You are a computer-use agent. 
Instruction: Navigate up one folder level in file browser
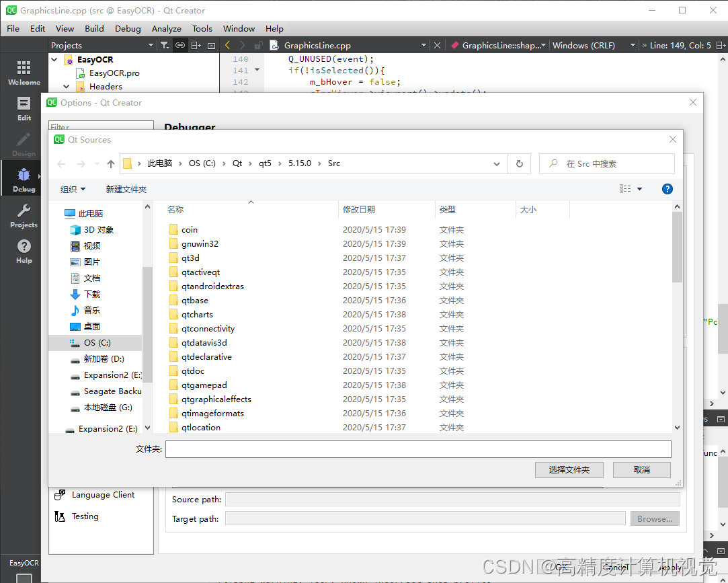(x=110, y=163)
